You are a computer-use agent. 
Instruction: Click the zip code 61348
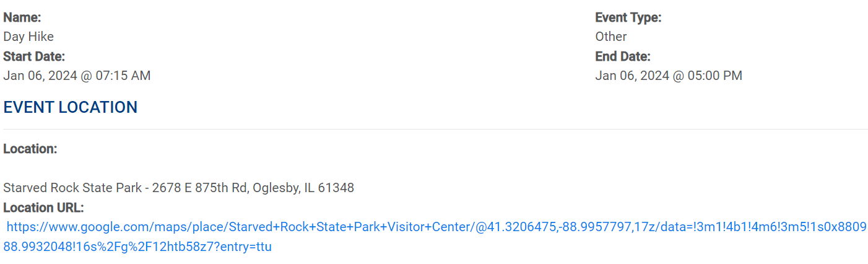click(x=336, y=187)
